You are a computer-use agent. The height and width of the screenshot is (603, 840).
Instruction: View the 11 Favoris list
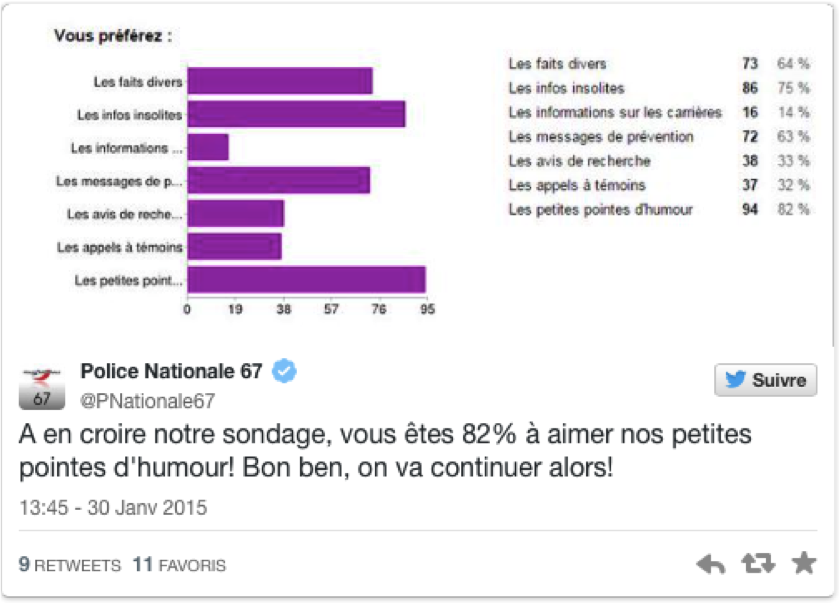tap(179, 564)
